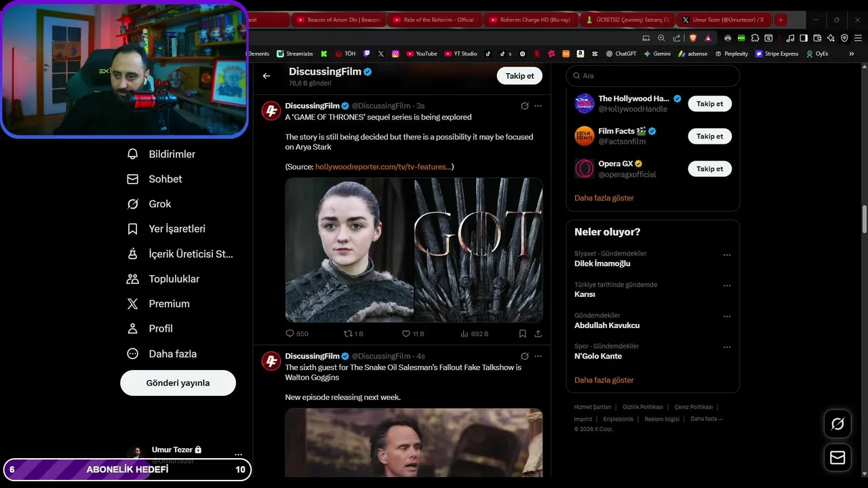Focus the Ara search field
Viewport: 868px width, 488px height.
point(652,76)
